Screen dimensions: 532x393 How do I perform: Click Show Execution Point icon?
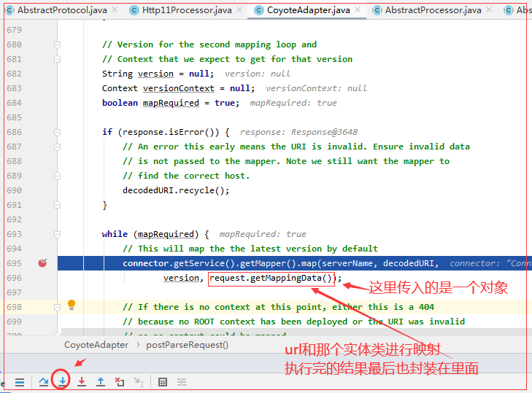pyautogui.click(x=20, y=382)
